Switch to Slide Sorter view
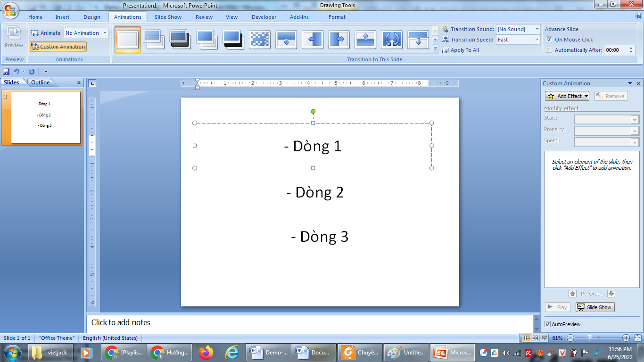Image resolution: width=644 pixels, height=362 pixels. (535, 338)
